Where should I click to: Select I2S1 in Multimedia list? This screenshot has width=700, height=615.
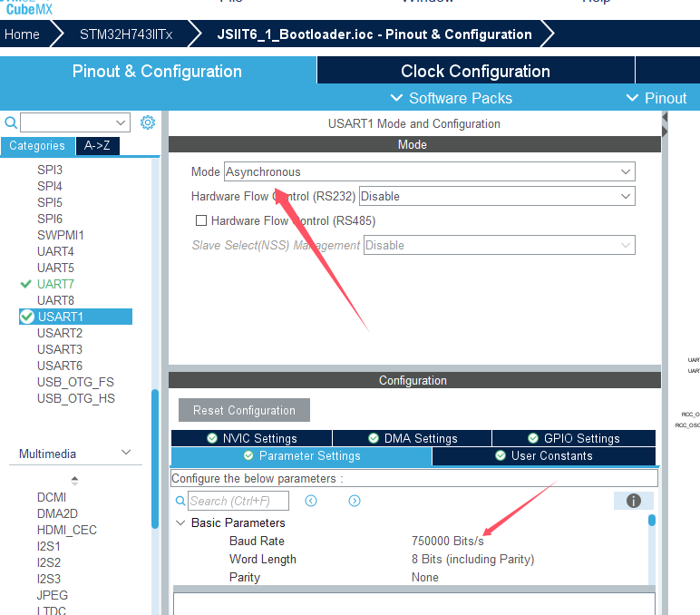pos(49,546)
